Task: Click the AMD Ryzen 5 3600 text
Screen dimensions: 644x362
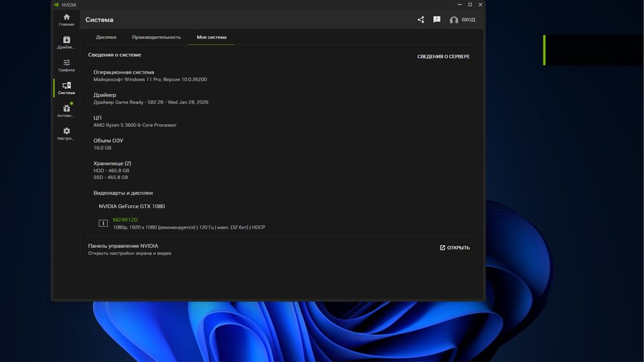Action: (x=135, y=125)
